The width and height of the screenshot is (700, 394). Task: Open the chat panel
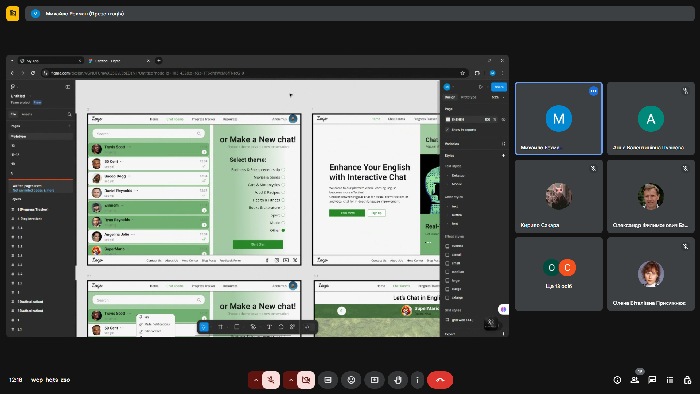tap(652, 380)
